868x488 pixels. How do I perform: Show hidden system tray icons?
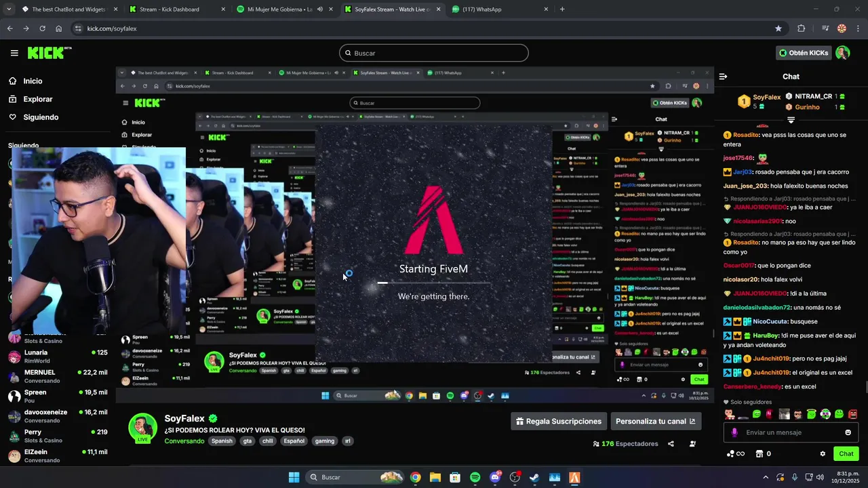click(x=766, y=477)
